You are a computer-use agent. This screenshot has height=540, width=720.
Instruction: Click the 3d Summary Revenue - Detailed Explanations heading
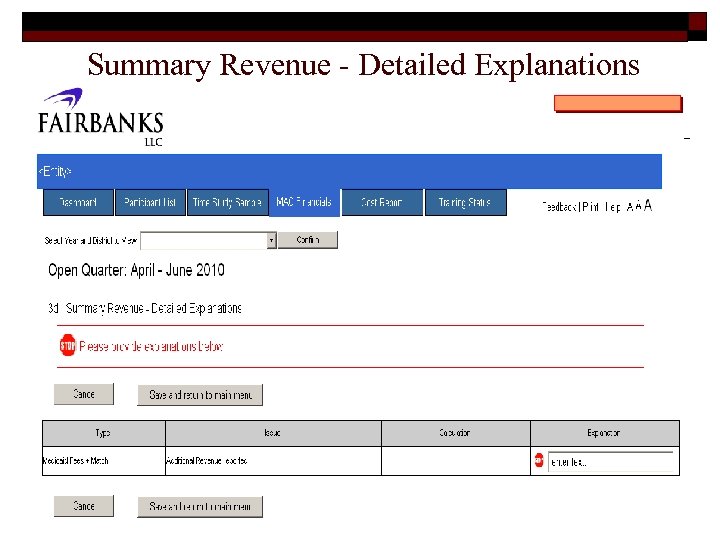click(145, 308)
